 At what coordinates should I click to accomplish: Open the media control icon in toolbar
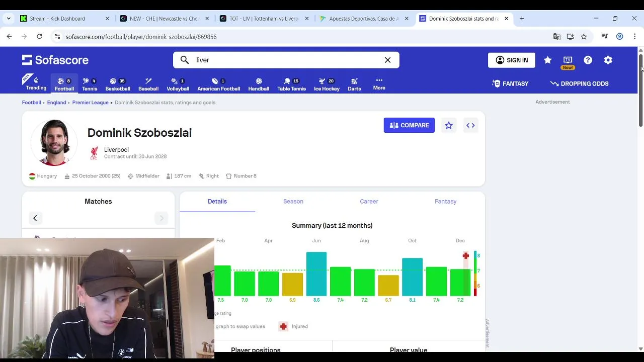click(605, 37)
